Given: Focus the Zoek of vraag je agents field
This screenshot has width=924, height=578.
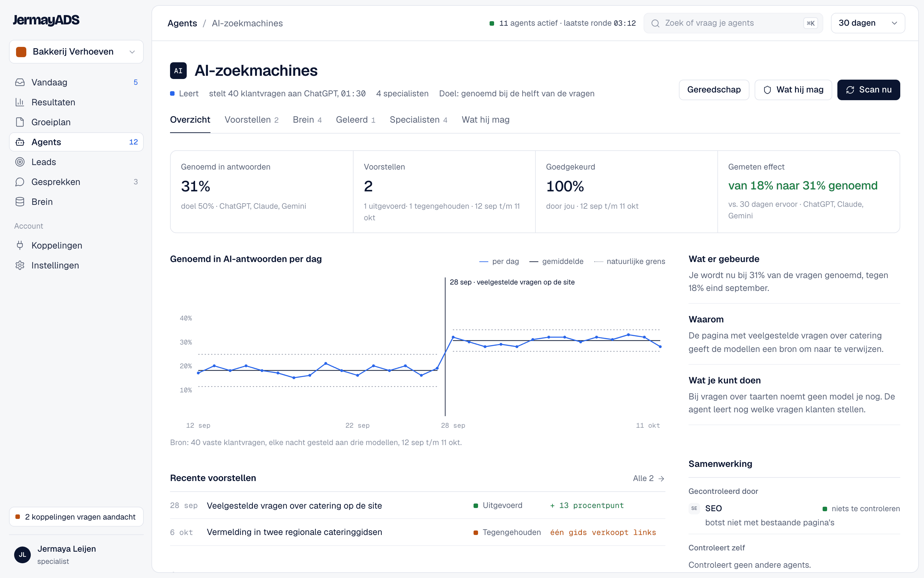Looking at the screenshot, I should pos(733,23).
